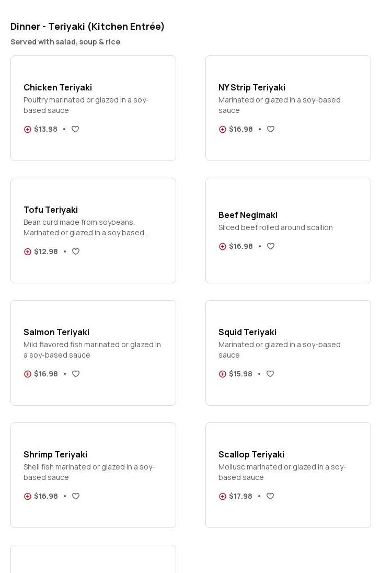The width and height of the screenshot is (392, 573).
Task: Add Scallop Teriyaki to order
Action: 223,496
